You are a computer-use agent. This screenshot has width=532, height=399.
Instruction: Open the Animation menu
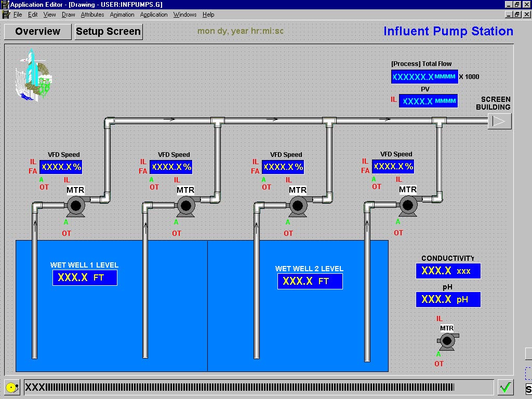tap(122, 15)
